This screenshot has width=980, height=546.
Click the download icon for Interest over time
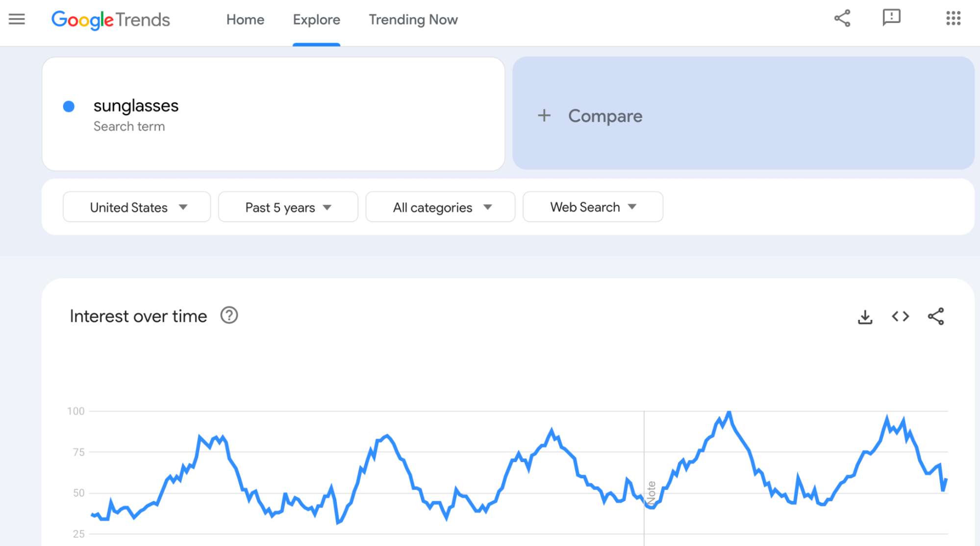[x=866, y=317]
